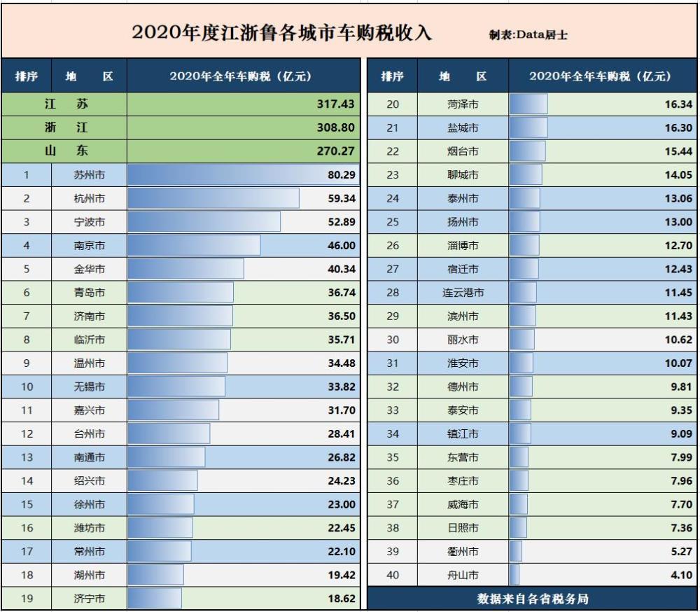Click the 绍兴市 value 24.23
The height and width of the screenshot is (612, 700).
tap(342, 480)
